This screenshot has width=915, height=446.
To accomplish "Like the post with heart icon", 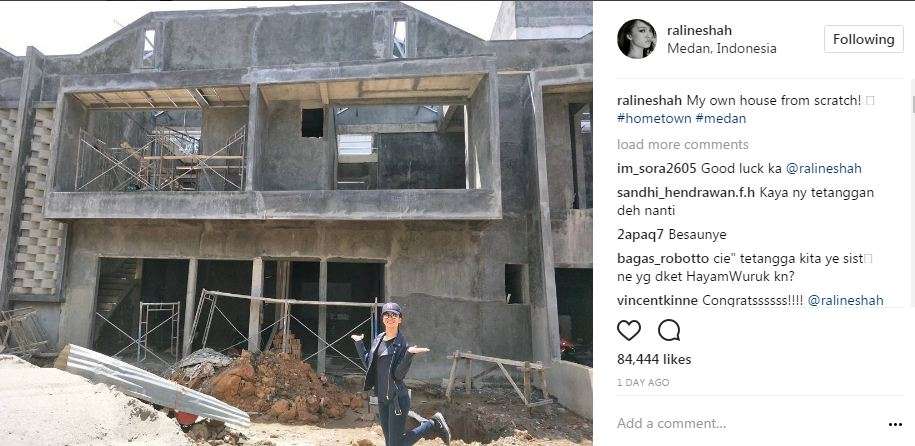I will 628,330.
